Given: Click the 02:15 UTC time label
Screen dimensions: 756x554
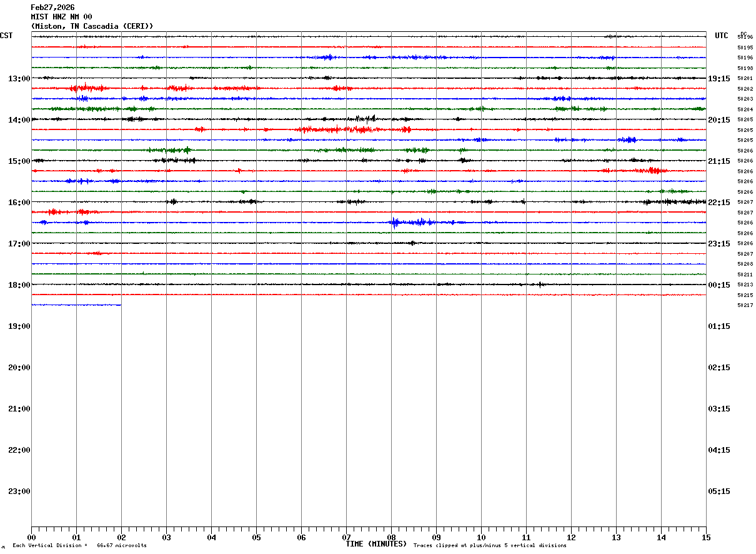Looking at the screenshot, I should pyautogui.click(x=719, y=368).
